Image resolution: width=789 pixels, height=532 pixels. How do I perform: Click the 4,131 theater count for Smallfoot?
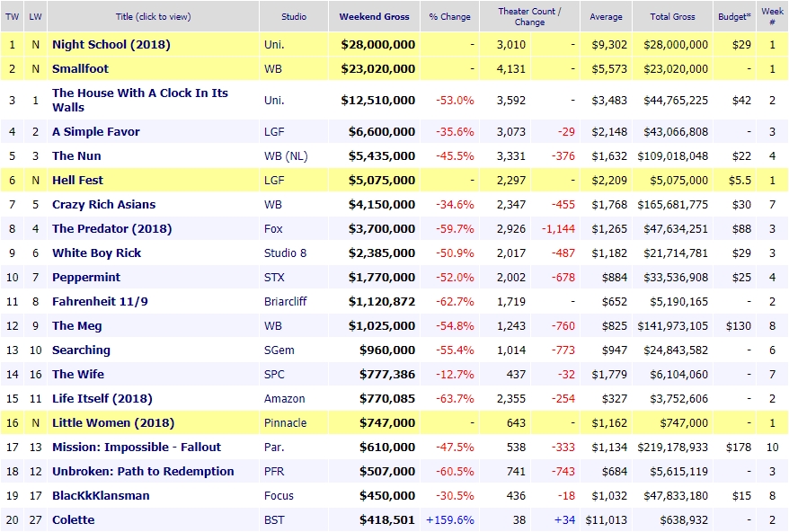(x=511, y=68)
